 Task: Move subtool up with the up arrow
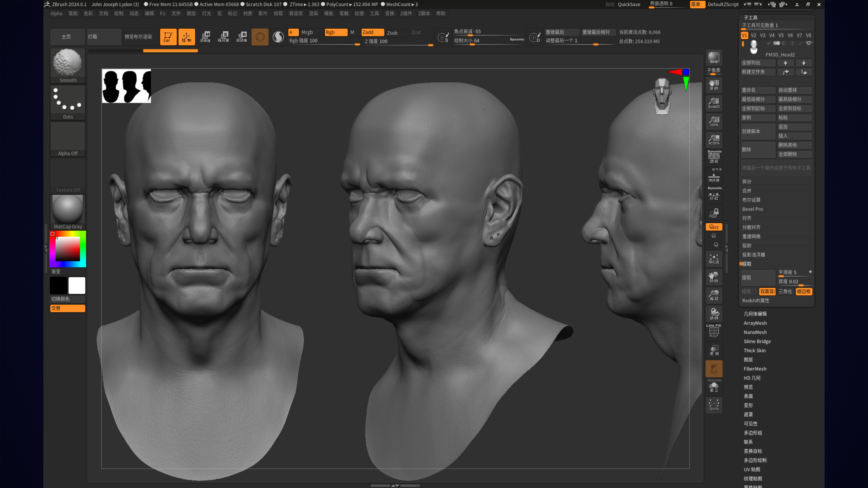click(785, 63)
